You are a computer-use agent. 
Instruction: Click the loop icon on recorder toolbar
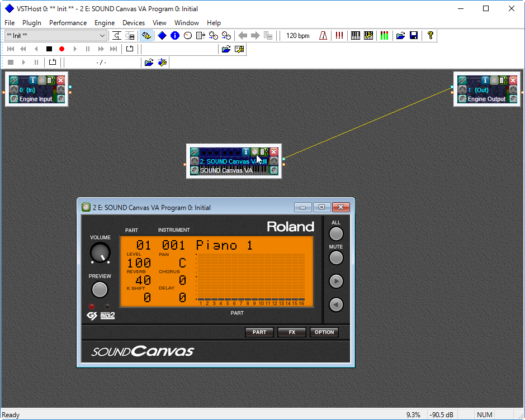(53, 62)
